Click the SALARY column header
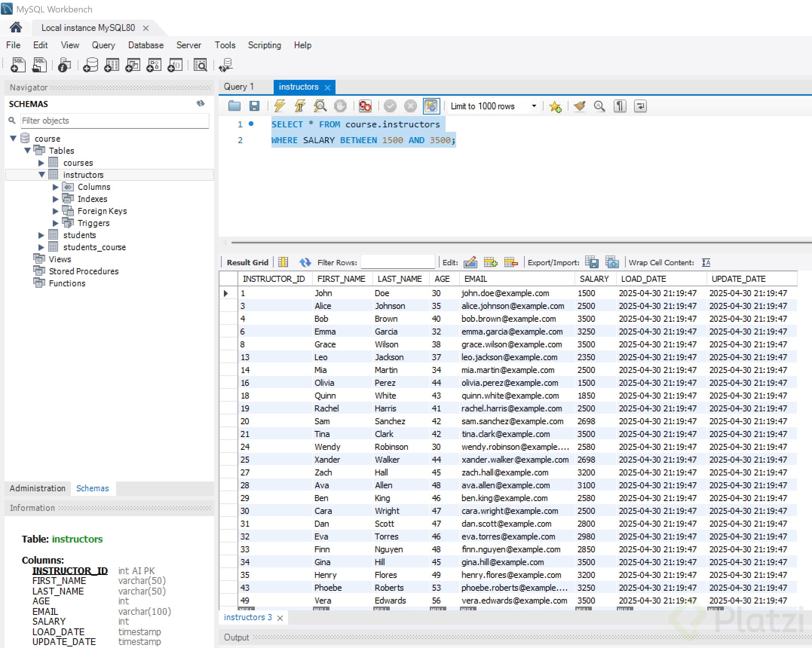The height and width of the screenshot is (648, 812). (594, 279)
